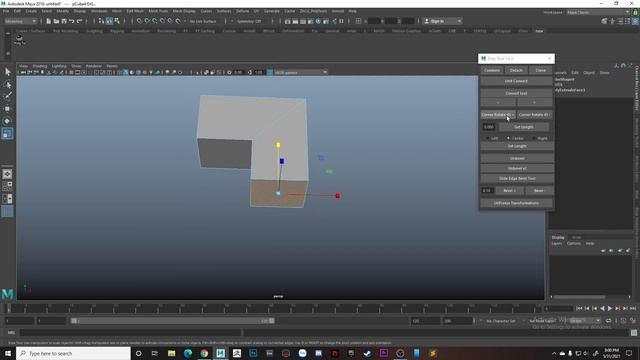Screen dimensions: 640x360
Task: Click the MEL command line input
Action: 131,333
